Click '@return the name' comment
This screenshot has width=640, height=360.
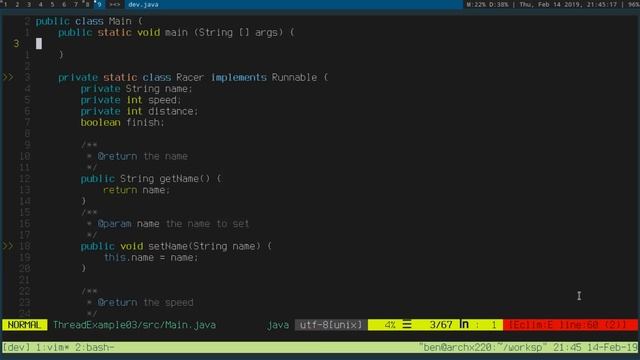(x=142, y=156)
